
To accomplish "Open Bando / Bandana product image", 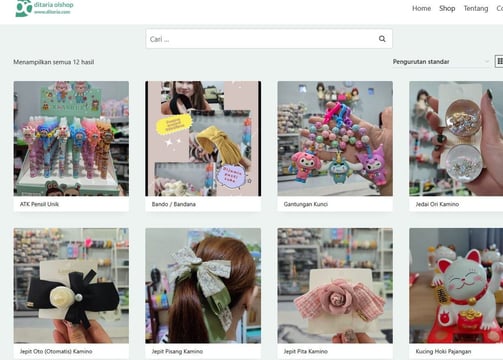I will click(203, 138).
